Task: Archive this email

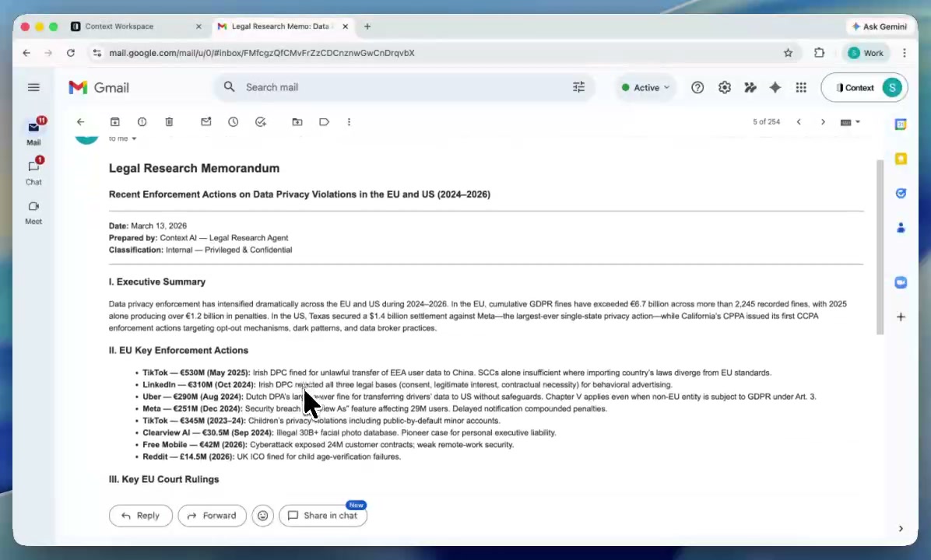Action: 114,121
